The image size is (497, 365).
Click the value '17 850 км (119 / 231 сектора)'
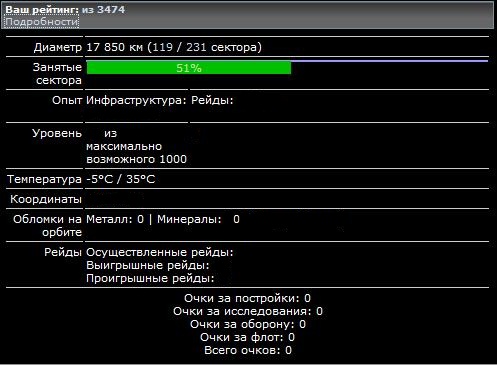point(174,47)
